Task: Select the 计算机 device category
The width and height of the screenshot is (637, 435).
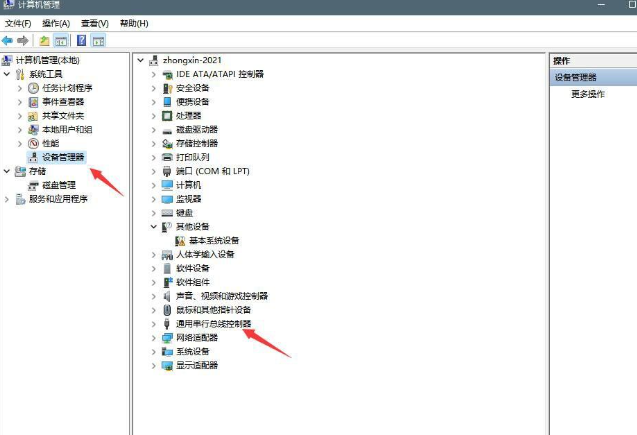Action: 188,185
